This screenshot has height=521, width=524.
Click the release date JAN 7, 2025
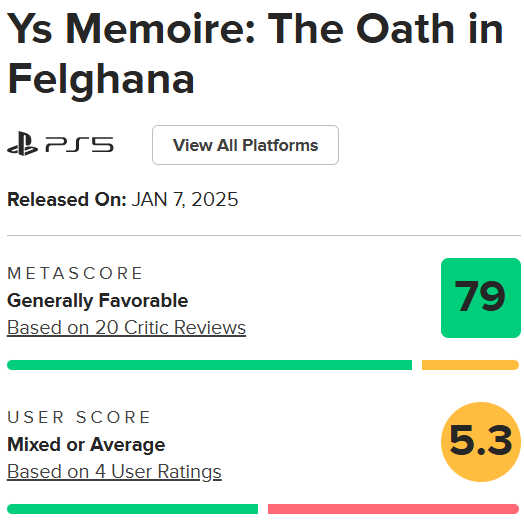click(185, 200)
